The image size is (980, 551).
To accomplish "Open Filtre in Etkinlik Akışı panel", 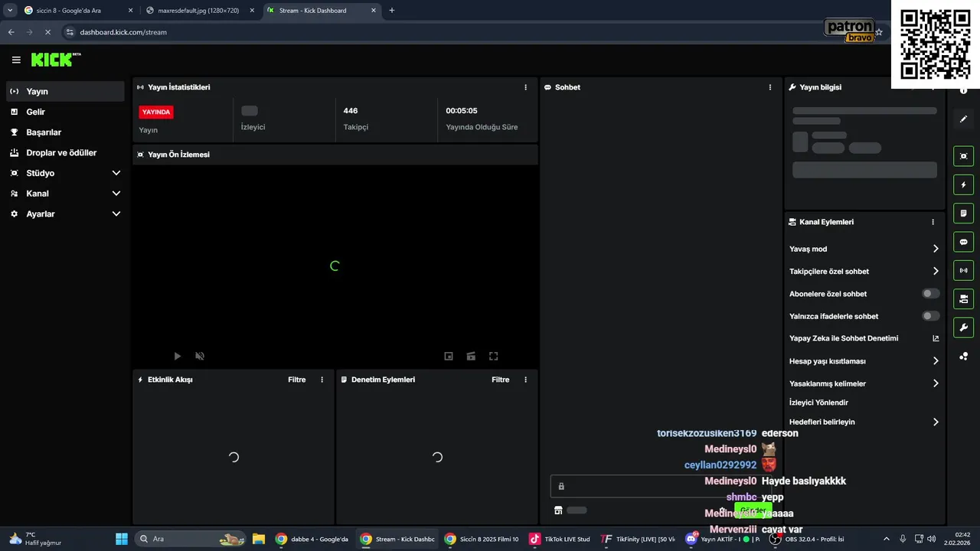I will [x=297, y=380].
